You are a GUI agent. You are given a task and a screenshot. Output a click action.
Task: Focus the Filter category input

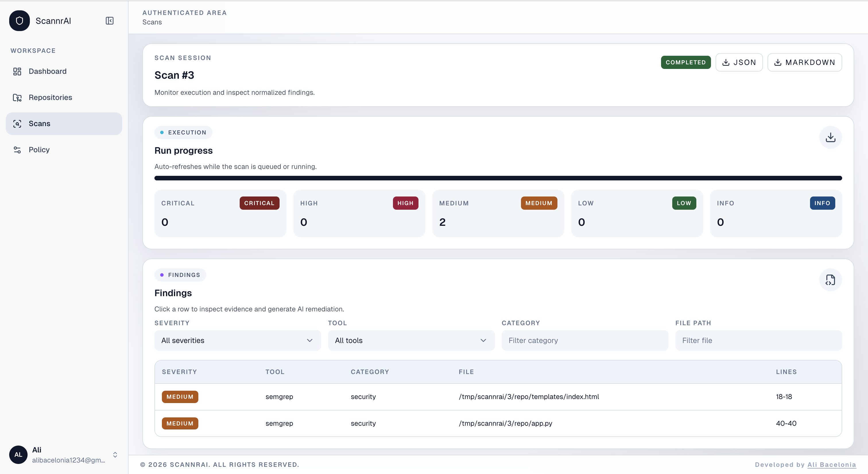point(585,340)
